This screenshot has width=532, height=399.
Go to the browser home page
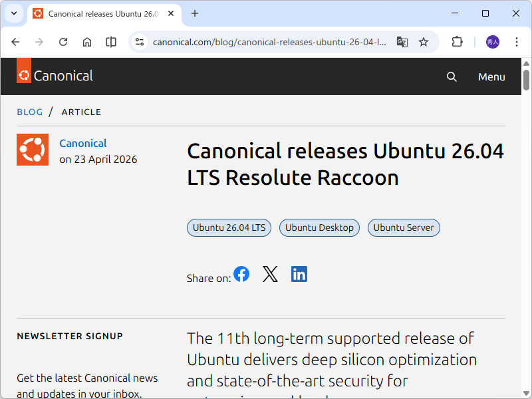click(86, 41)
